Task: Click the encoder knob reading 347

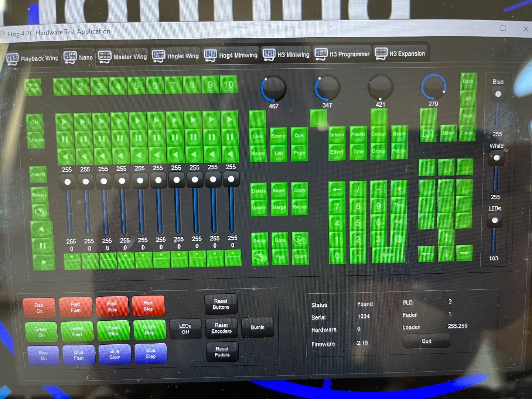Action: [327, 88]
